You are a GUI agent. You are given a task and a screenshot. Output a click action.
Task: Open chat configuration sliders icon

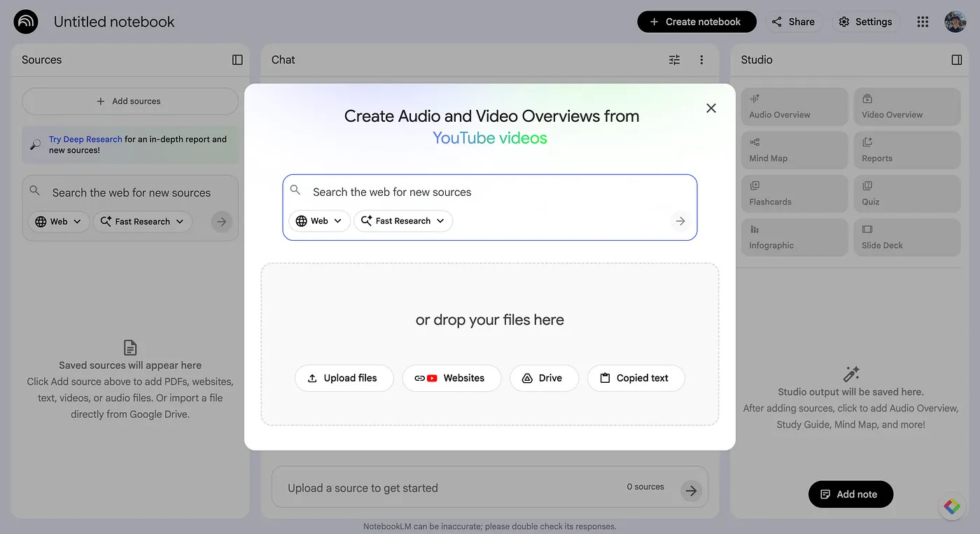click(674, 59)
